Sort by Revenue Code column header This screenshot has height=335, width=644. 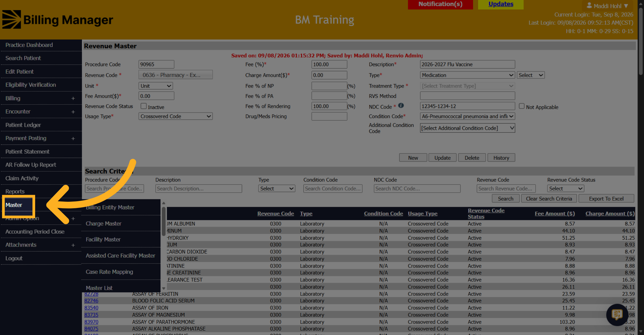pos(276,214)
